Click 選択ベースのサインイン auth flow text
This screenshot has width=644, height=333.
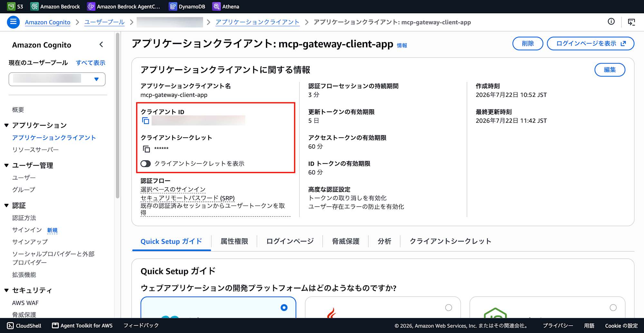click(x=173, y=189)
